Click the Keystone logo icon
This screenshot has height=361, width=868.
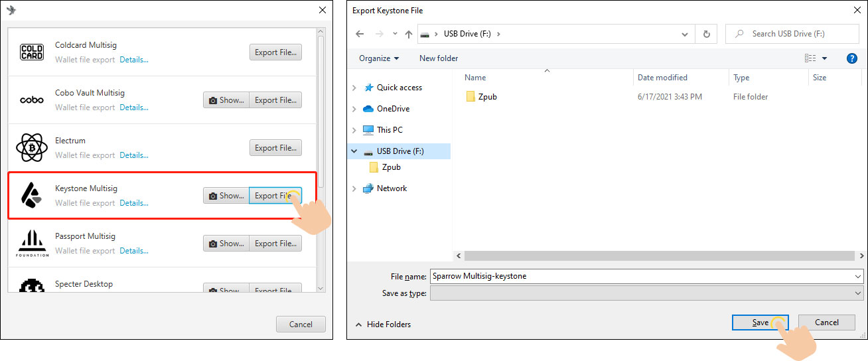31,196
